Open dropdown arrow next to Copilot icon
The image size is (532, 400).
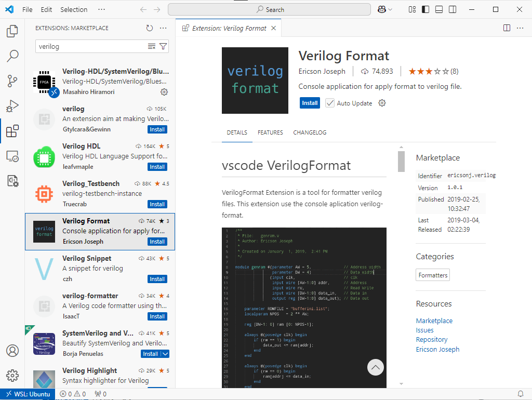coord(390,9)
